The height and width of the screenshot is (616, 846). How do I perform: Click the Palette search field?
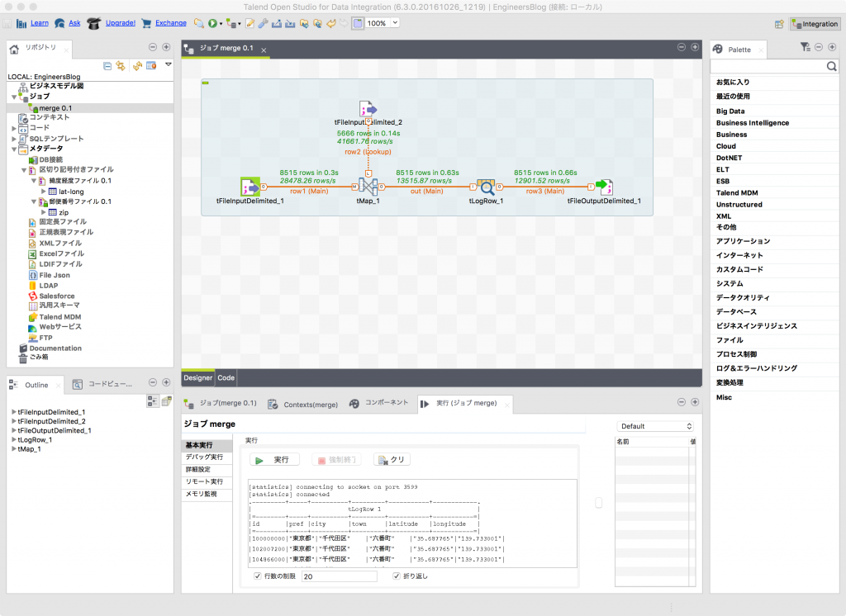(x=768, y=66)
